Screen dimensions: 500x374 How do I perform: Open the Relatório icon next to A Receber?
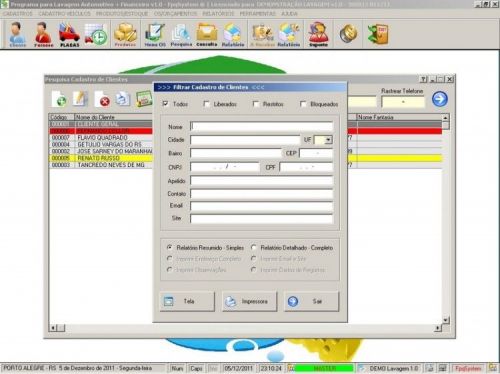[x=289, y=34]
